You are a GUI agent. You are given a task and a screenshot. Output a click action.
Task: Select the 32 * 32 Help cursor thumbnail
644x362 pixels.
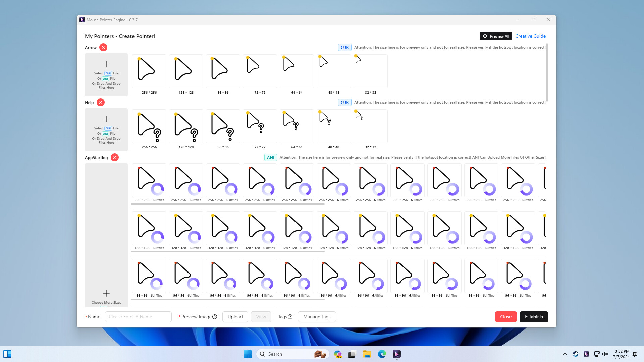[x=370, y=126]
